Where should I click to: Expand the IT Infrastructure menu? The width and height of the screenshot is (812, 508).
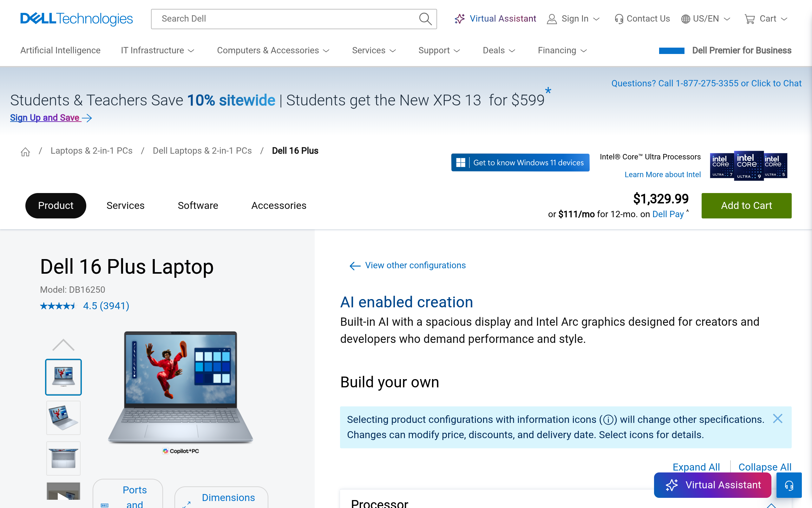158,50
